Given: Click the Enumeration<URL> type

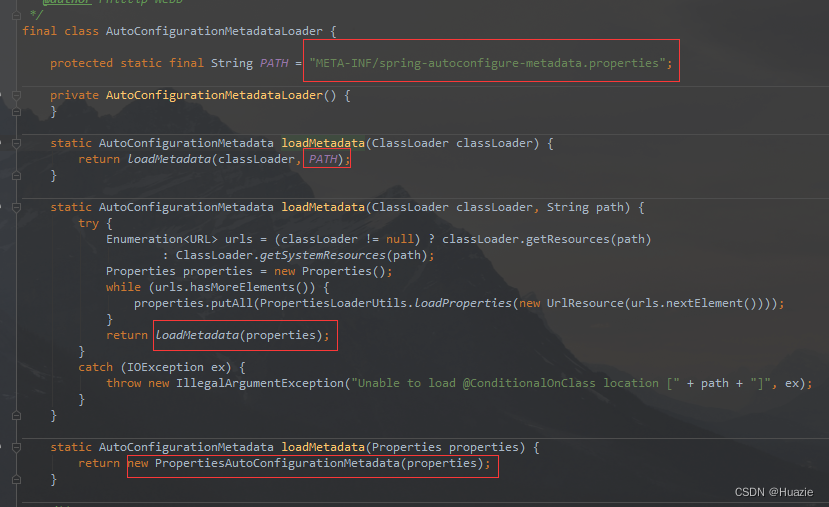Looking at the screenshot, I should click(x=162, y=239).
